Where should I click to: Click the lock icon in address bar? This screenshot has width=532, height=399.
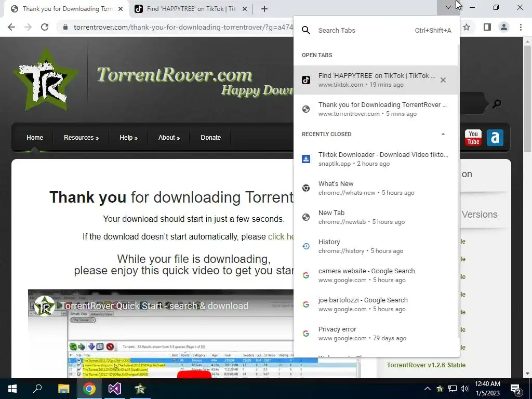click(65, 27)
